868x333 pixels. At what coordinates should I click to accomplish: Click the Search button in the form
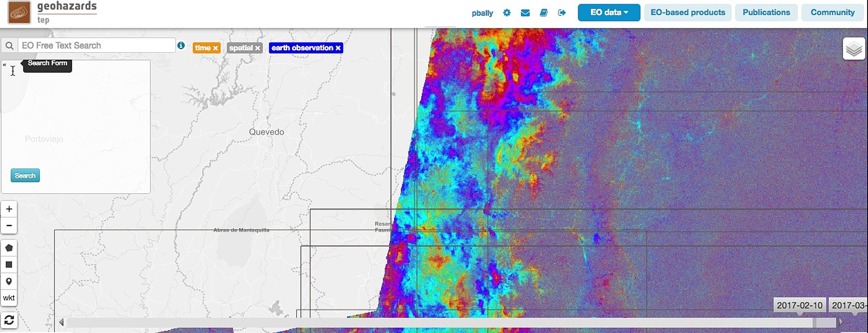coord(25,175)
